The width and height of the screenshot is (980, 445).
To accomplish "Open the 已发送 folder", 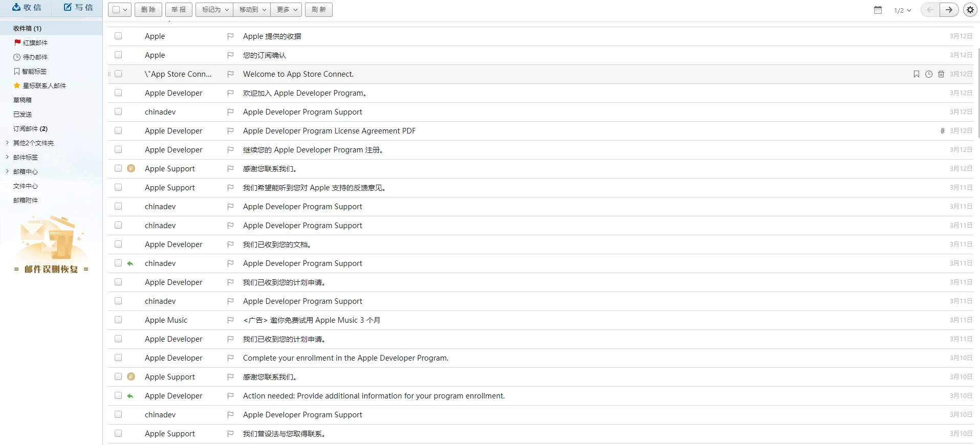I will [23, 115].
